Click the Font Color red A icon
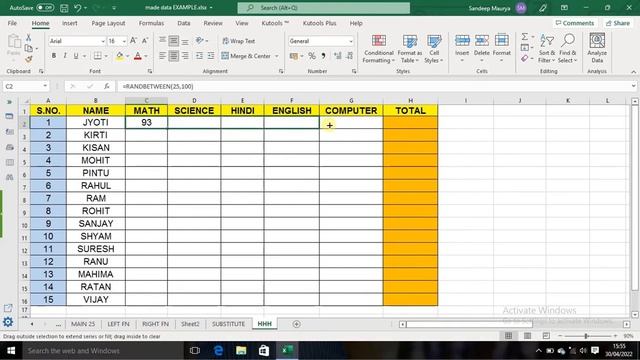The height and width of the screenshot is (360, 640). point(138,56)
